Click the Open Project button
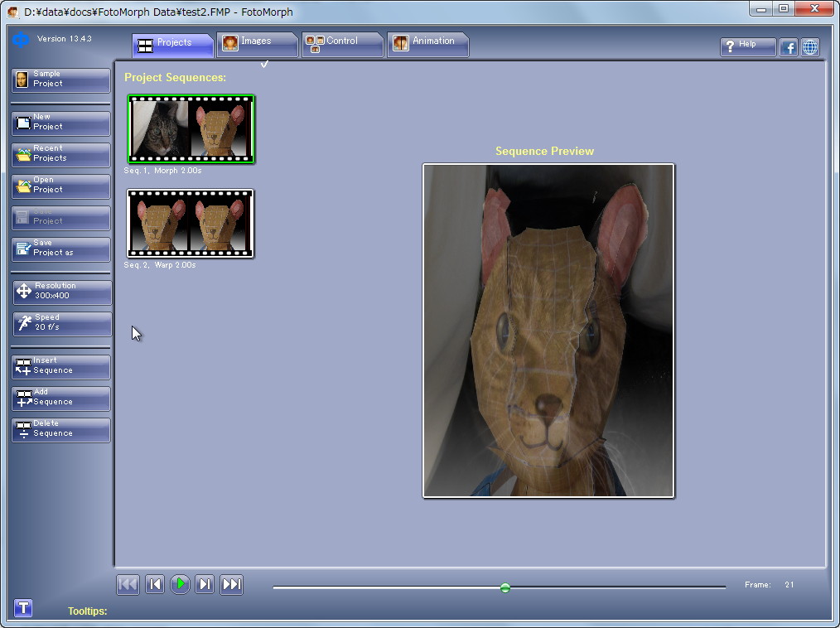 click(60, 186)
